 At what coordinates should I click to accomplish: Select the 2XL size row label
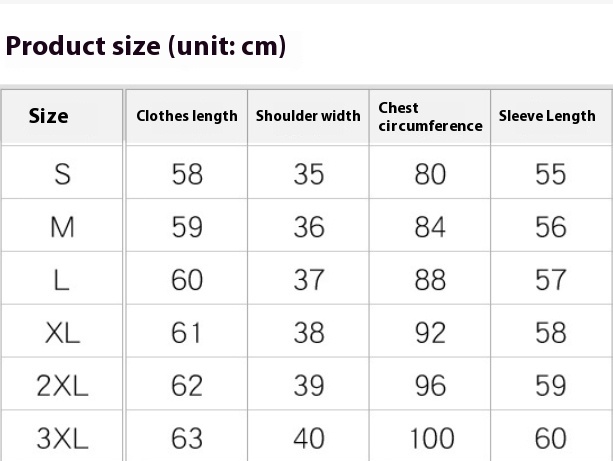tap(63, 386)
